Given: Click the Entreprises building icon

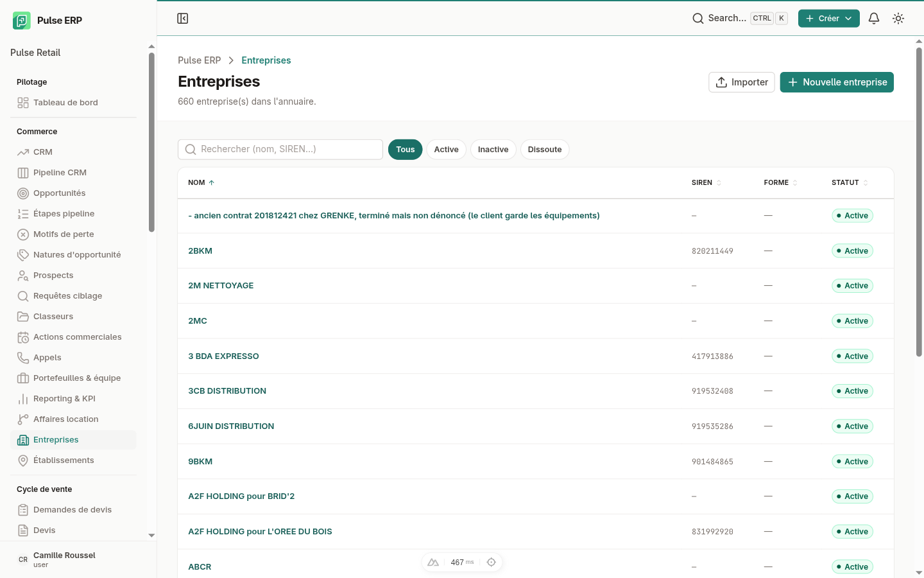Looking at the screenshot, I should [x=23, y=440].
